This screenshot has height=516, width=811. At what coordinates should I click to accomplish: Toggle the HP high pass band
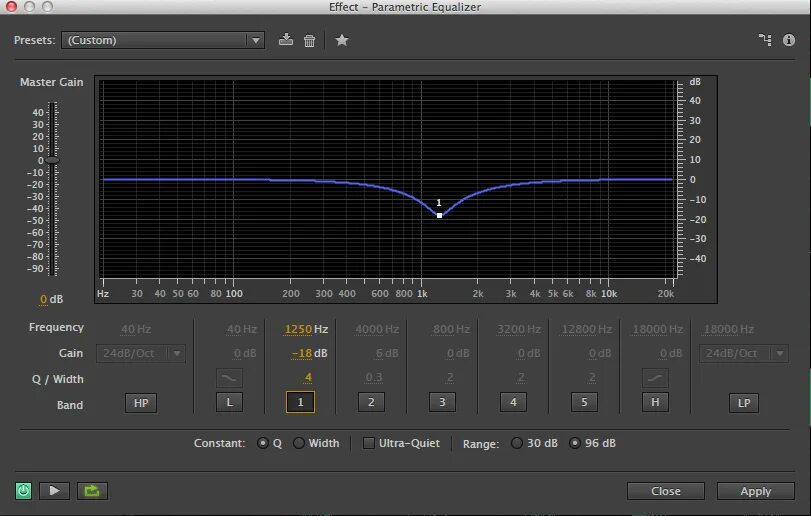click(141, 403)
